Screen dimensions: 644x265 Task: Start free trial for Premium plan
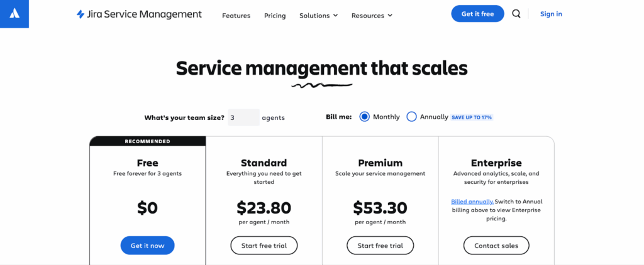pos(380,246)
